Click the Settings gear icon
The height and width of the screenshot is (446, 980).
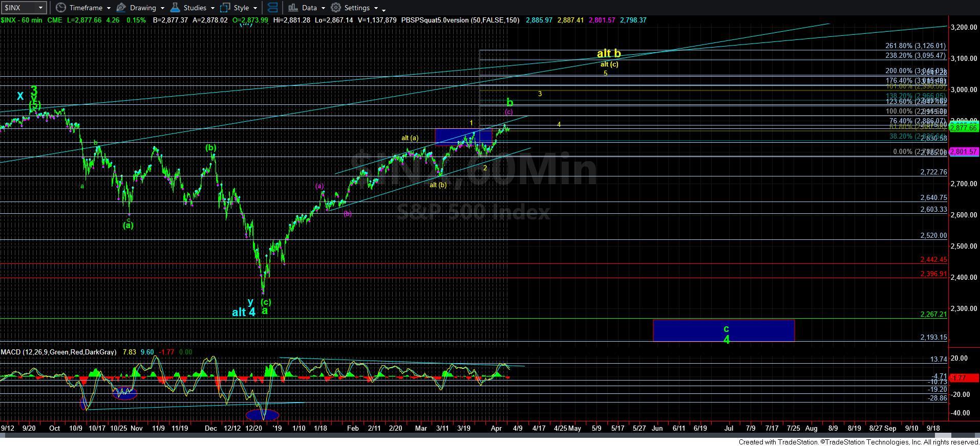point(336,8)
